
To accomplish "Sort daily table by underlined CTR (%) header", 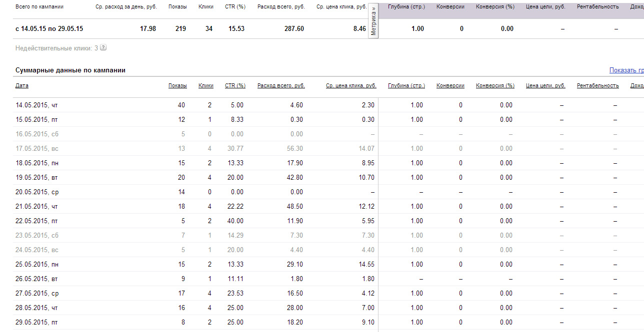I will pos(235,85).
